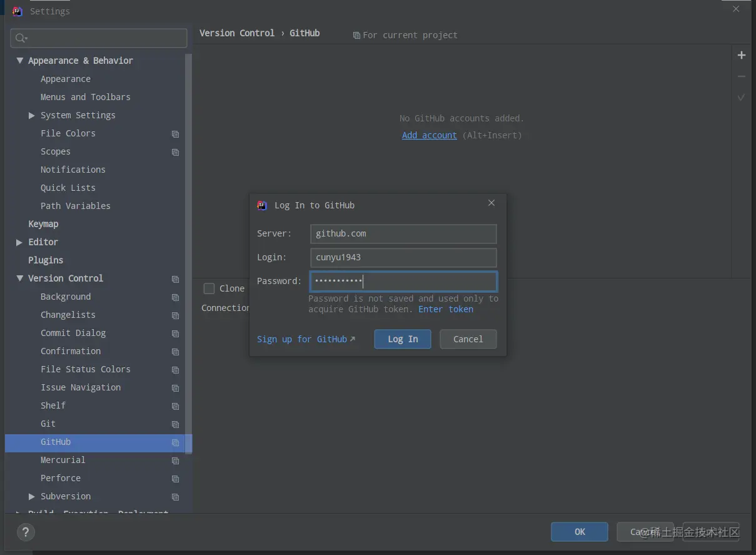Screen dimensions: 756x555
Task: Click the Password input field
Action: pos(403,282)
